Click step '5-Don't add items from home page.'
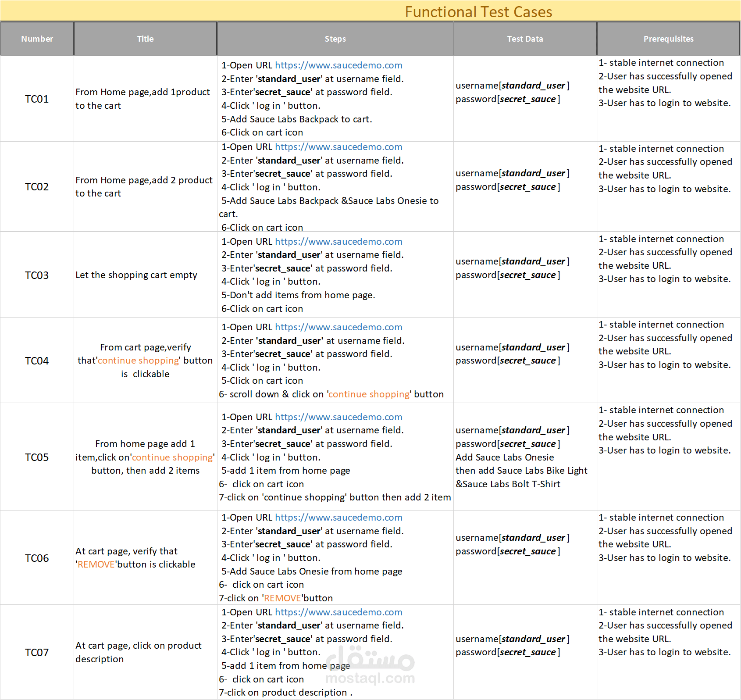 pyautogui.click(x=298, y=295)
